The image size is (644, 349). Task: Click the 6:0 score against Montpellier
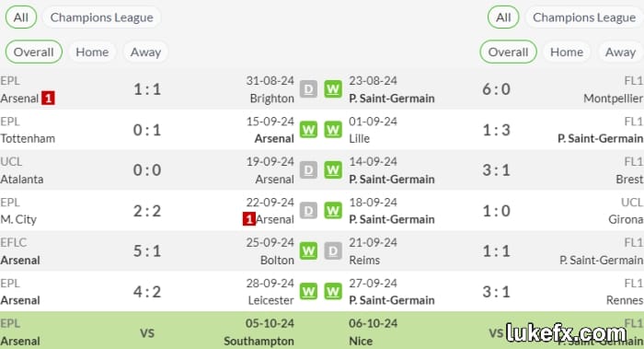click(x=496, y=89)
